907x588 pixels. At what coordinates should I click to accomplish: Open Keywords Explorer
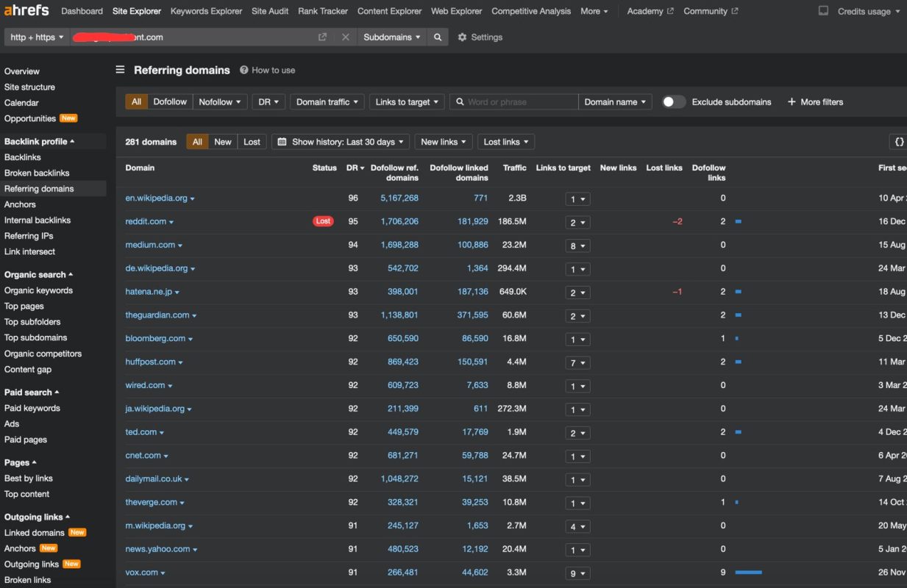207,11
